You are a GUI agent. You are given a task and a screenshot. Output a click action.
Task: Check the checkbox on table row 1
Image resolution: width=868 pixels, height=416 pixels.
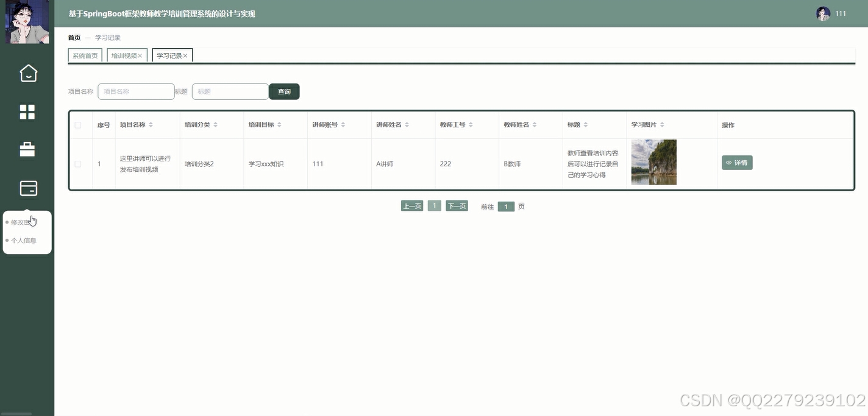coord(77,164)
